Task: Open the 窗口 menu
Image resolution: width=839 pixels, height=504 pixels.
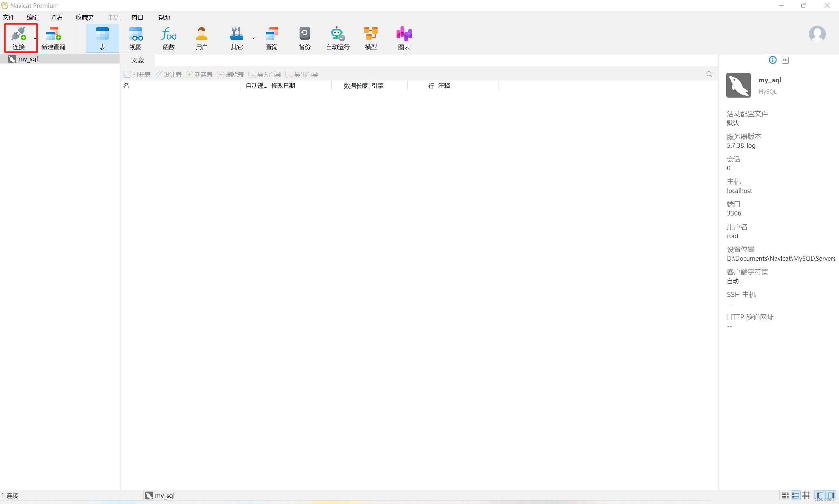Action: coord(137,17)
